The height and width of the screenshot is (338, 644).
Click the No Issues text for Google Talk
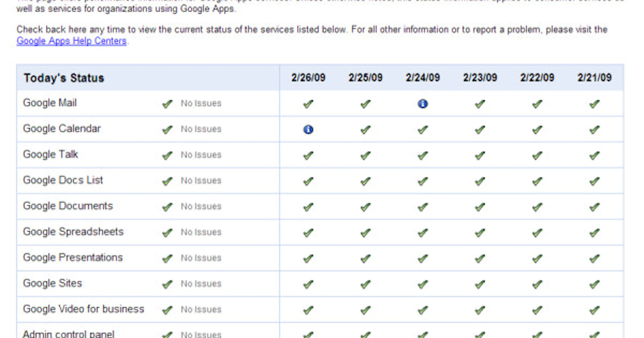click(x=201, y=155)
